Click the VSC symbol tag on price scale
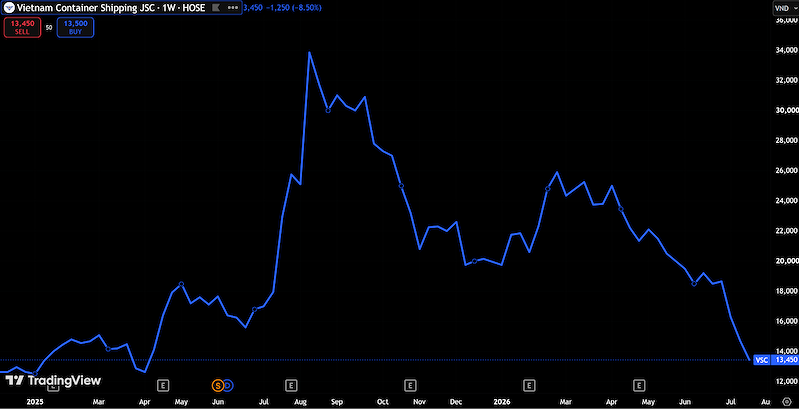 (x=761, y=360)
